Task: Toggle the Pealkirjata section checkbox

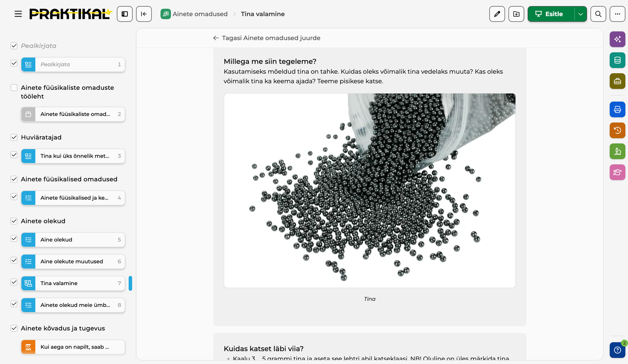Action: tap(14, 46)
